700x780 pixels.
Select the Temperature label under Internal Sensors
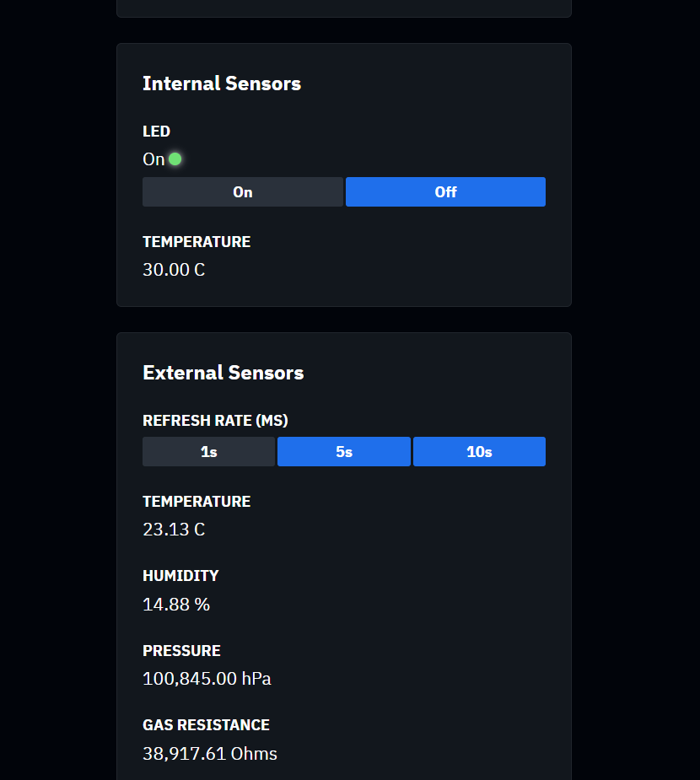click(197, 242)
